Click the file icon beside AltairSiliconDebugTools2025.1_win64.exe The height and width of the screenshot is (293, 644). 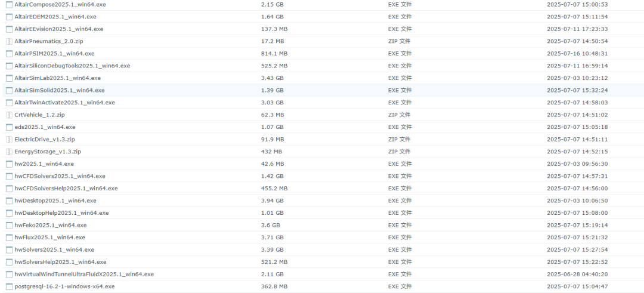[x=9, y=66]
